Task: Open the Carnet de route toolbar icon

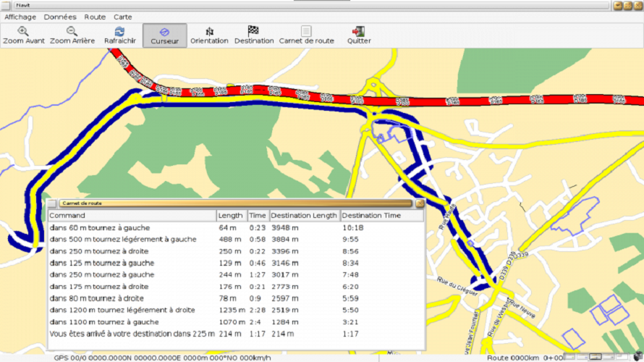Action: 306,31
